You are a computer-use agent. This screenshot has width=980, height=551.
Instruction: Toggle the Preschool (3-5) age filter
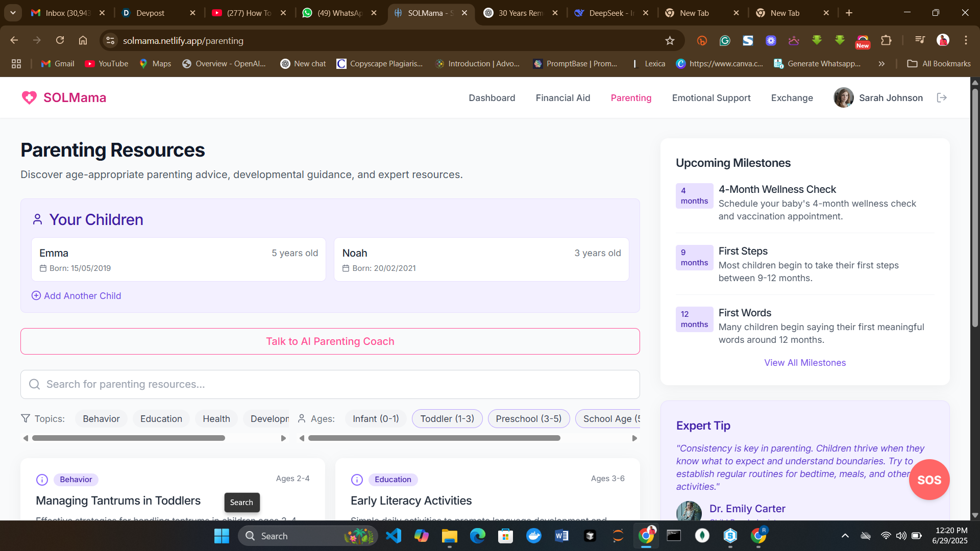(528, 419)
